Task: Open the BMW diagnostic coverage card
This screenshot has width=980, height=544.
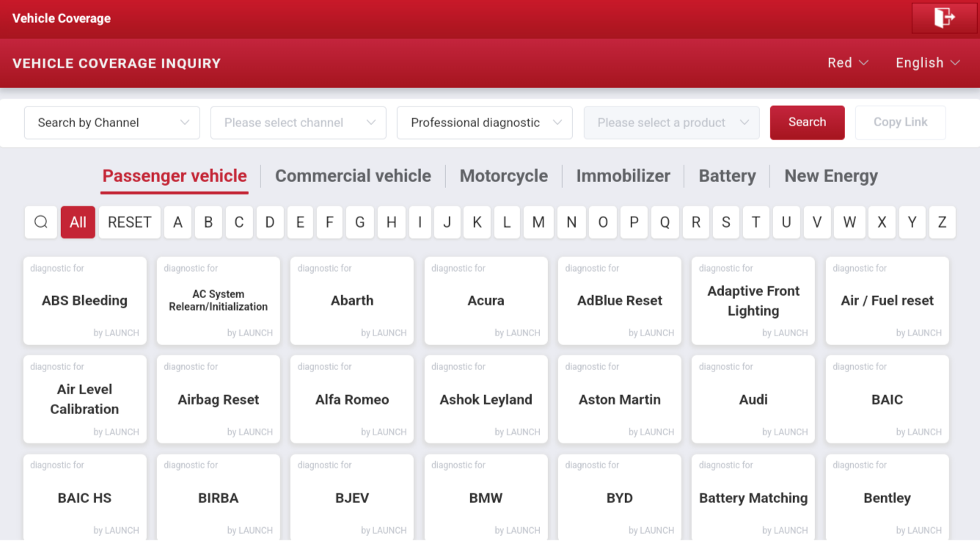Action: (486, 498)
